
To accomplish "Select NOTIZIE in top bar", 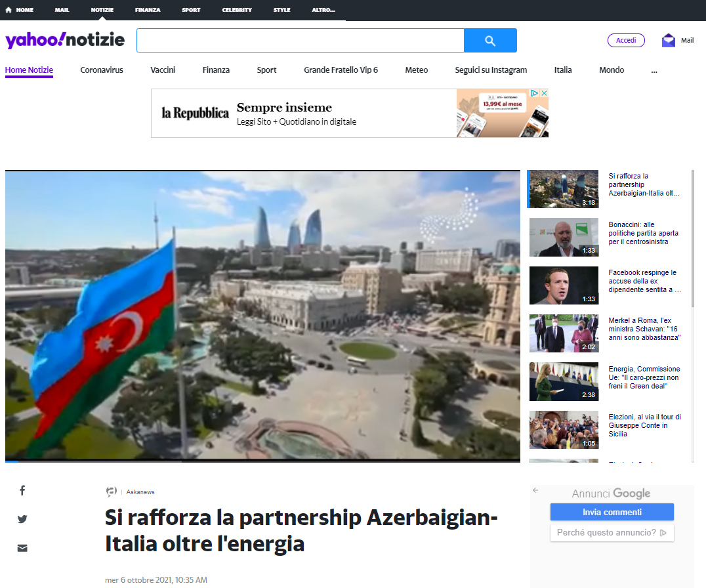I will point(102,10).
